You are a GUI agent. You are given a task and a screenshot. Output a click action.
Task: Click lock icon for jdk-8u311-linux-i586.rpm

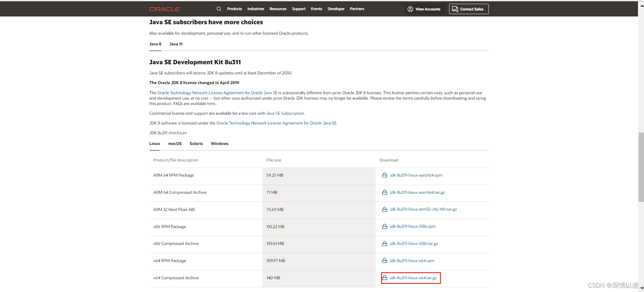coord(384,226)
